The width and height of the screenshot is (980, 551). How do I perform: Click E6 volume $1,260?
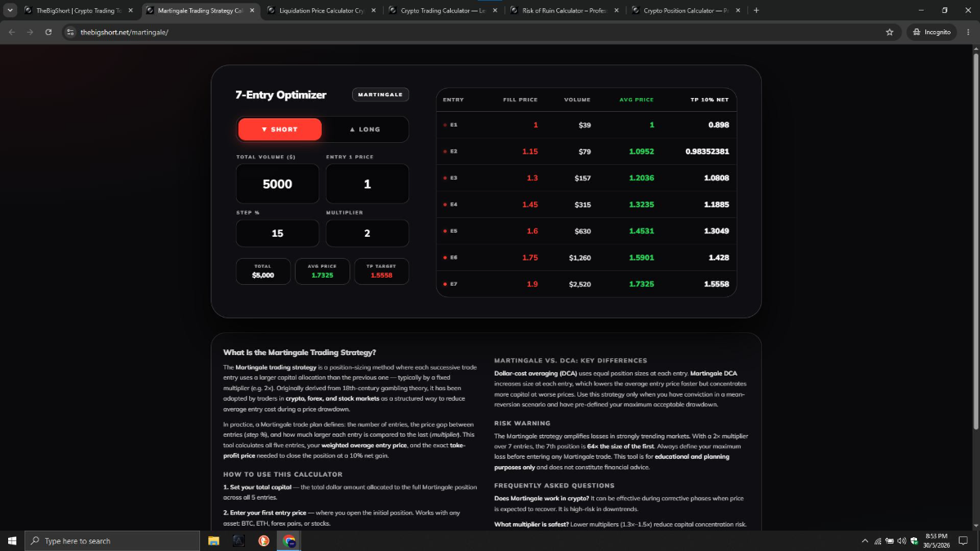tap(580, 257)
